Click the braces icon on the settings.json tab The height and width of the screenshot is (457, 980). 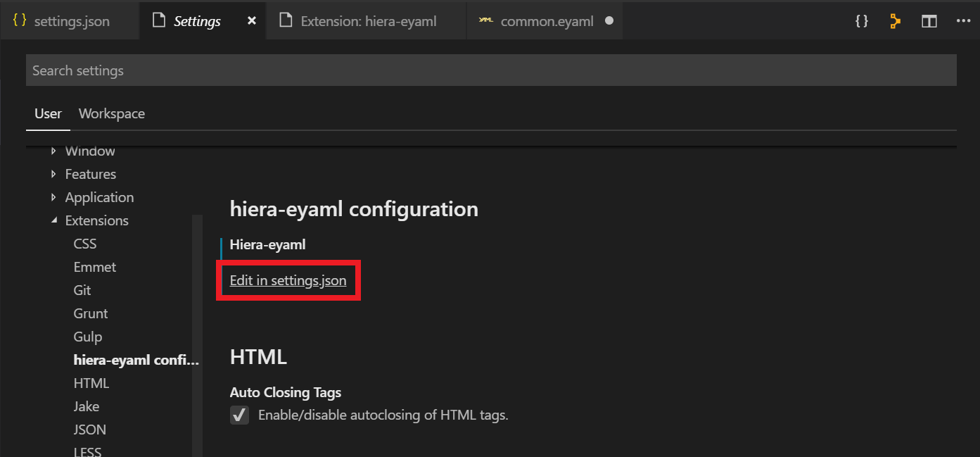18,20
